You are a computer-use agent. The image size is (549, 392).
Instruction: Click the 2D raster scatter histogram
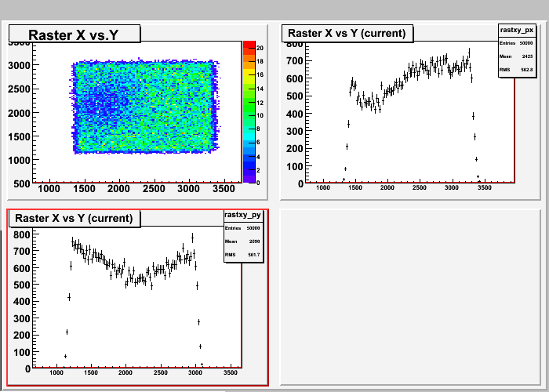click(146, 107)
